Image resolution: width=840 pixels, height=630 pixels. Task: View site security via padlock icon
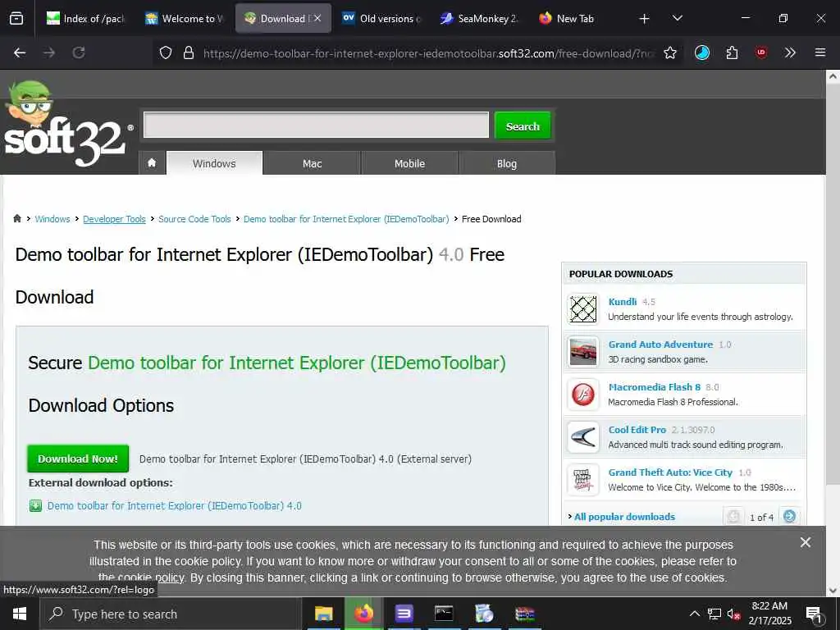click(188, 52)
